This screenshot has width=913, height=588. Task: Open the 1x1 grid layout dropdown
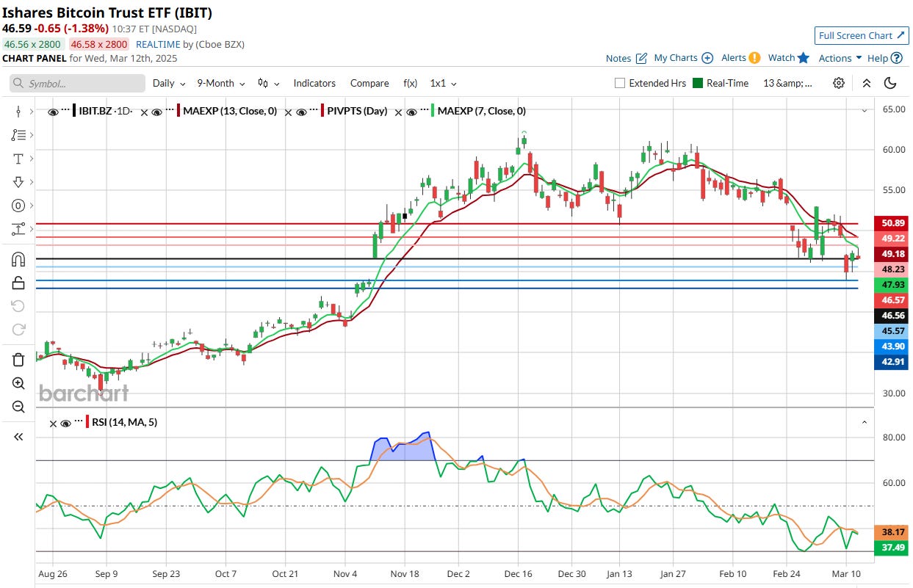point(444,83)
